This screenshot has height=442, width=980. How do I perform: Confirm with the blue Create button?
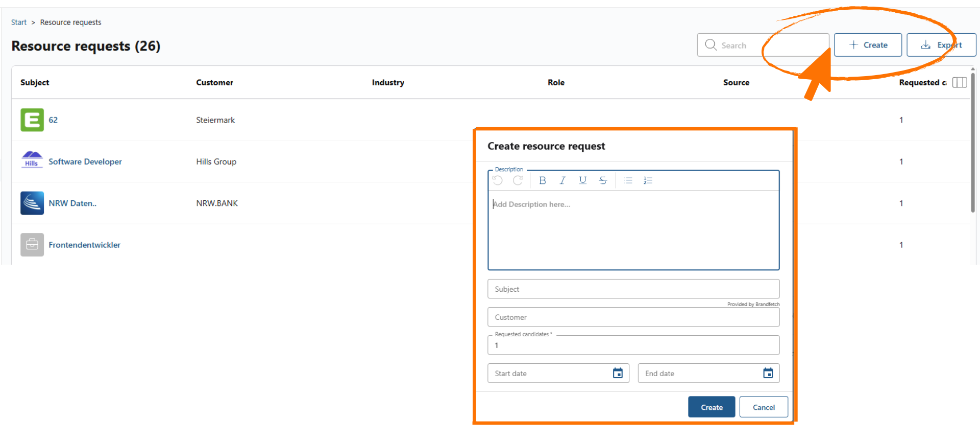[712, 407]
